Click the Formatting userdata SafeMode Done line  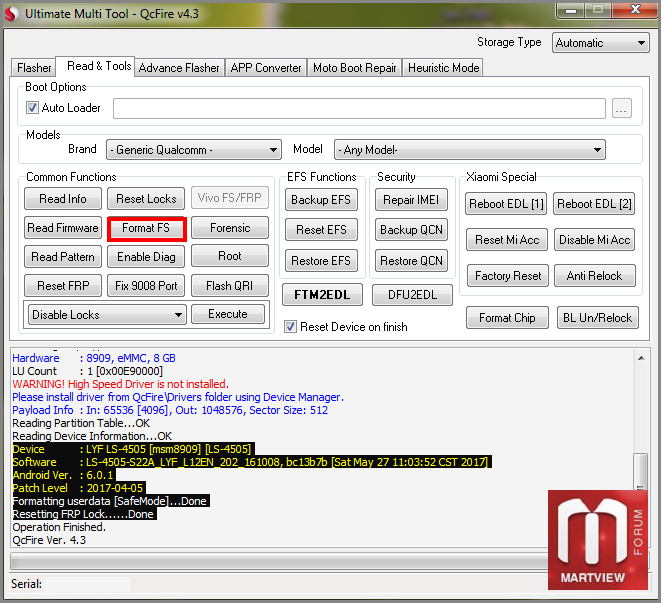click(110, 501)
